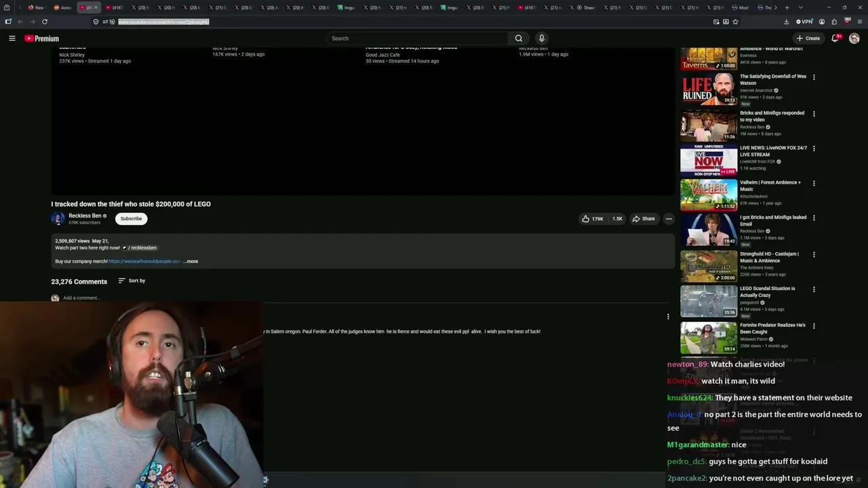The width and height of the screenshot is (868, 488).
Task: Open the VPN indicator in the toolbar
Action: tap(804, 22)
